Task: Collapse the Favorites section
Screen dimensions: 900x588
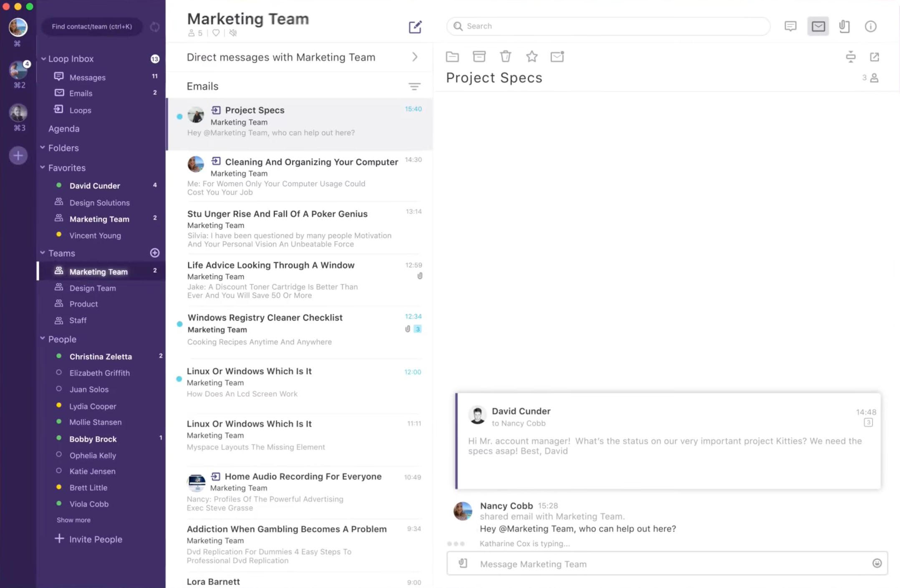Action: (x=43, y=167)
